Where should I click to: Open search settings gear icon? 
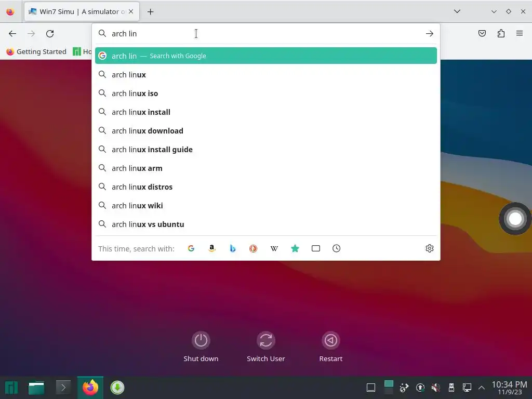[x=430, y=248]
